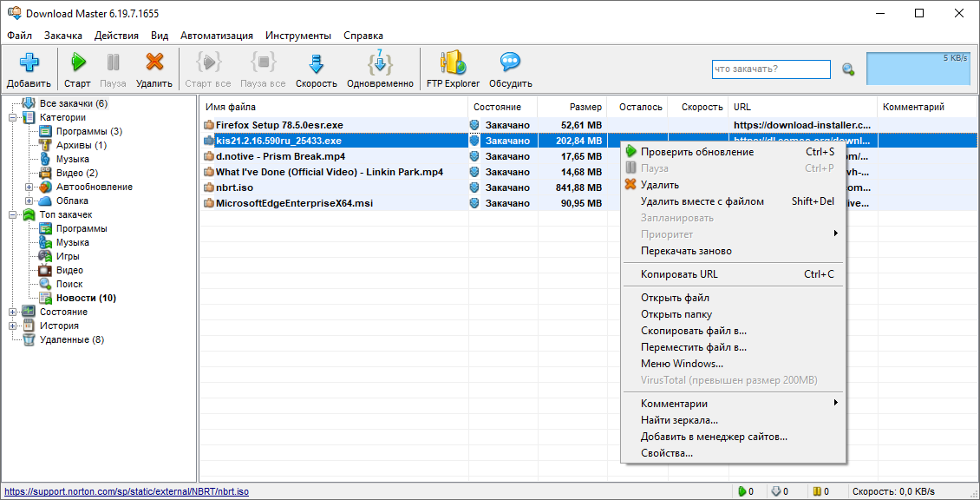The width and height of the screenshot is (980, 500).
Task: Click the Музыка icon under Категории
Action: point(45,159)
